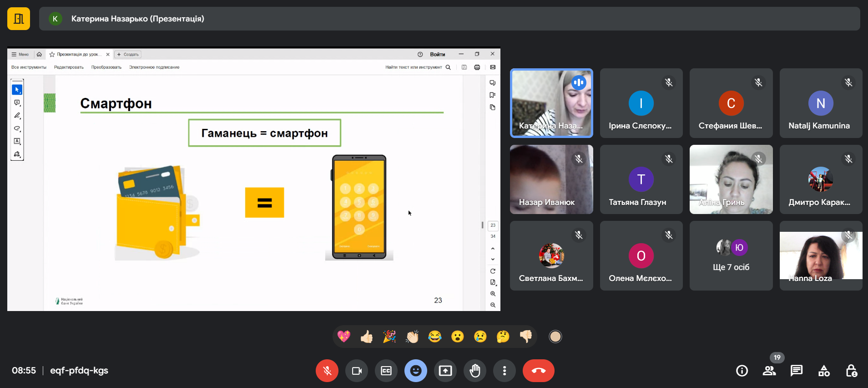The height and width of the screenshot is (388, 868).
Task: Toggle the camera on or off
Action: click(x=357, y=371)
